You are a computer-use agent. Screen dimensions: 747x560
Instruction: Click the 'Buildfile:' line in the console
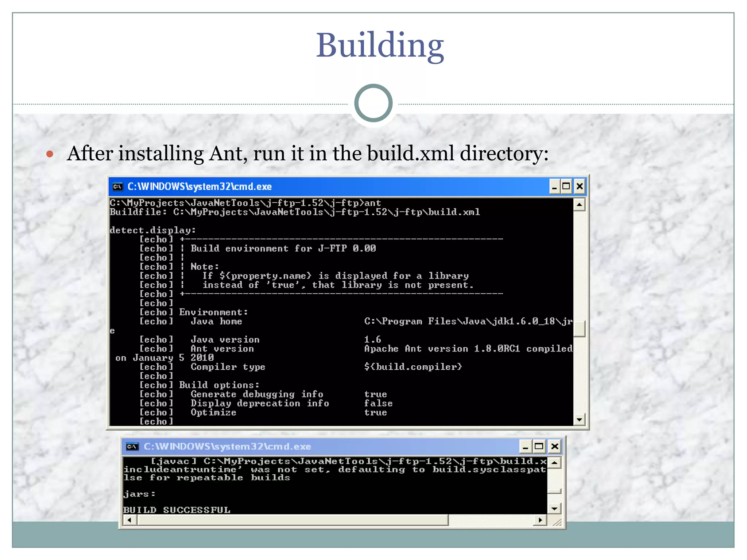[295, 212]
